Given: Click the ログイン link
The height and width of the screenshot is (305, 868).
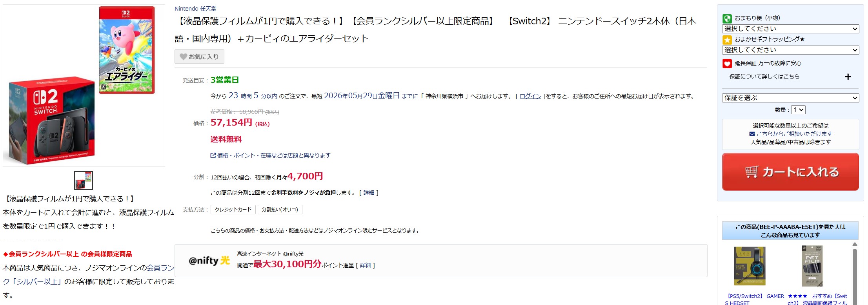Looking at the screenshot, I should pos(530,96).
